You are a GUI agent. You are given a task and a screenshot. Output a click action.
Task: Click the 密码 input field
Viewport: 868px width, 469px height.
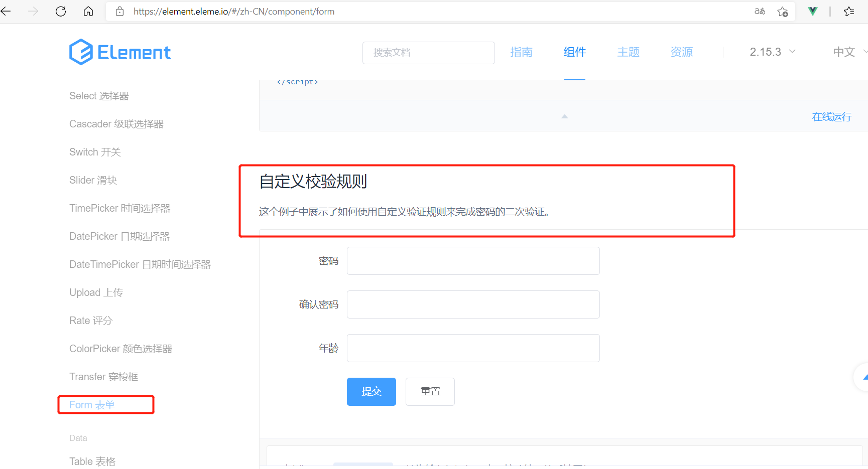pos(473,261)
